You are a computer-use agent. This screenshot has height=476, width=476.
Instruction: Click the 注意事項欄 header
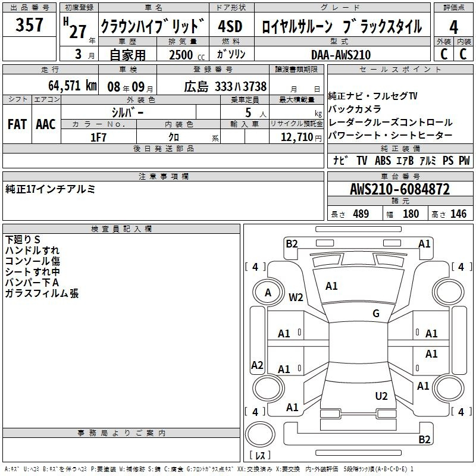click(x=163, y=176)
